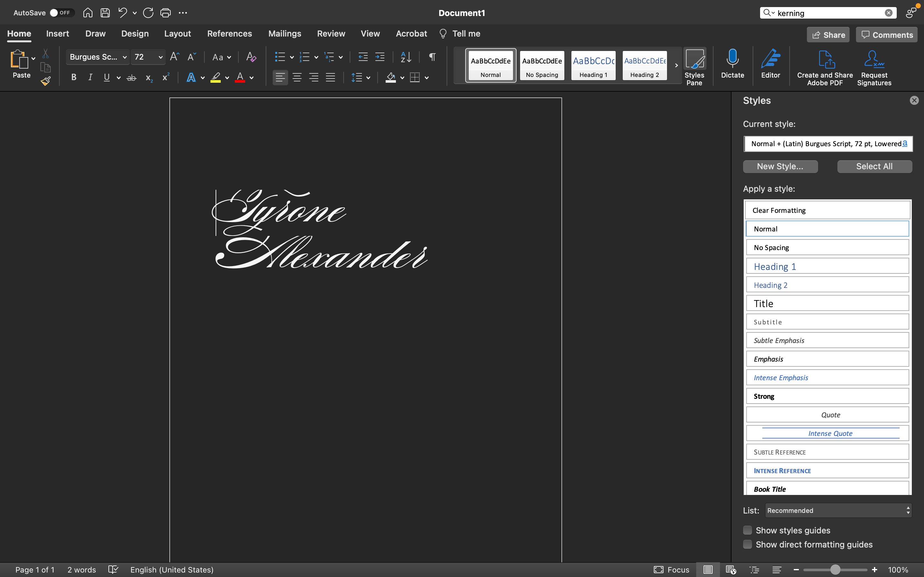
Task: Toggle paragraph marks visibility
Action: click(x=432, y=57)
